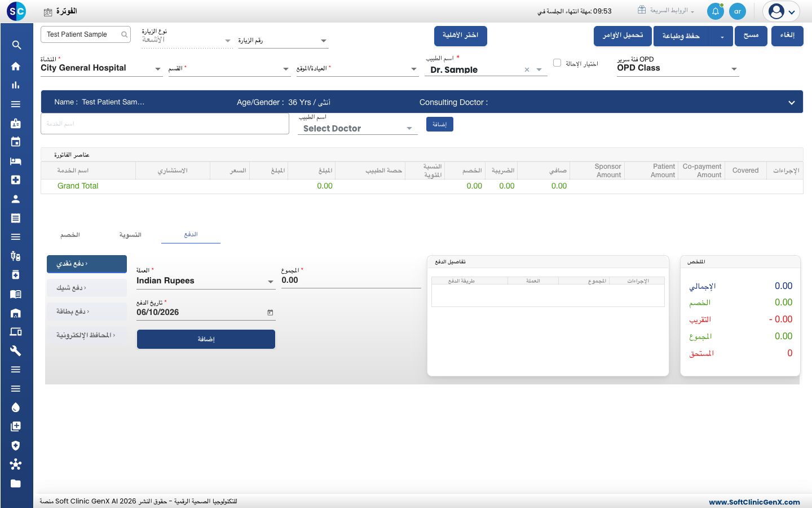This screenshot has height=508, width=812.
Task: Click the إلغاء cancel button
Action: point(787,36)
